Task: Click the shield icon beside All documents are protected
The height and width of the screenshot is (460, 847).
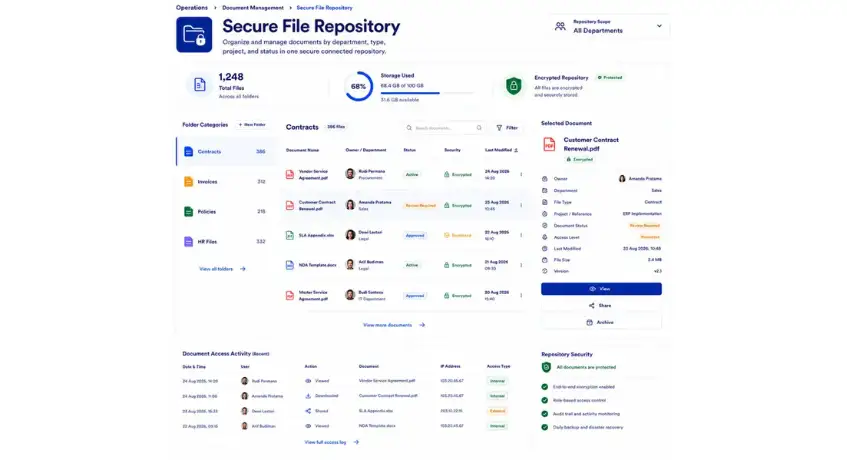Action: [x=546, y=367]
